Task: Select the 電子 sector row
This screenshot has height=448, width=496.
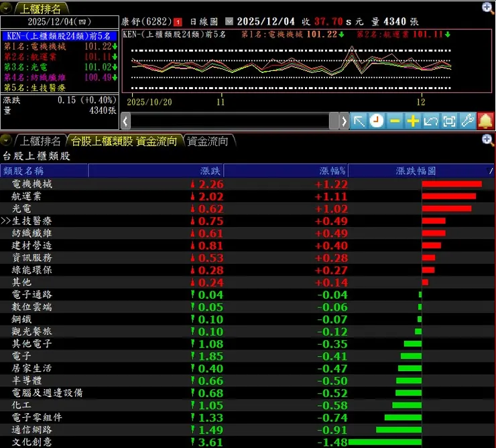Action: click(247, 356)
